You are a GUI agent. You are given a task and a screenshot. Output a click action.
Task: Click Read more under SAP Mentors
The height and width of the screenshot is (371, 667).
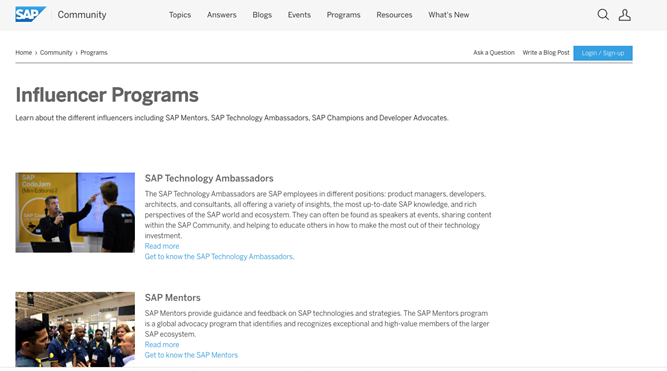click(x=162, y=345)
